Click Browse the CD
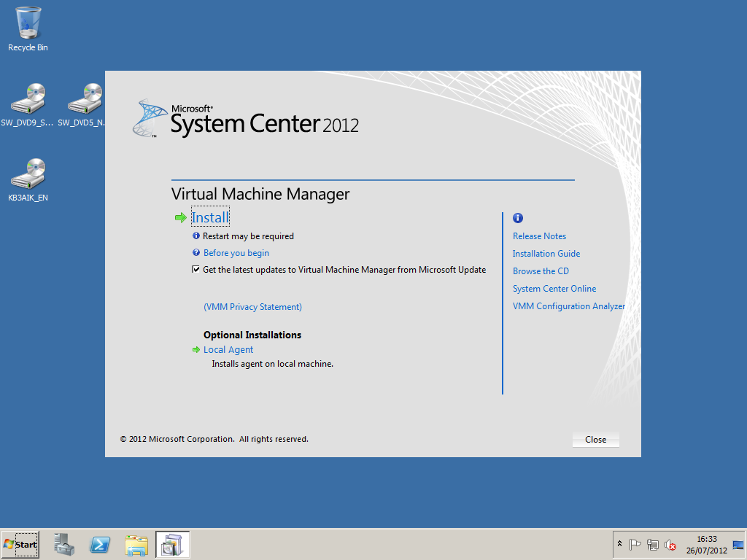 pyautogui.click(x=541, y=271)
